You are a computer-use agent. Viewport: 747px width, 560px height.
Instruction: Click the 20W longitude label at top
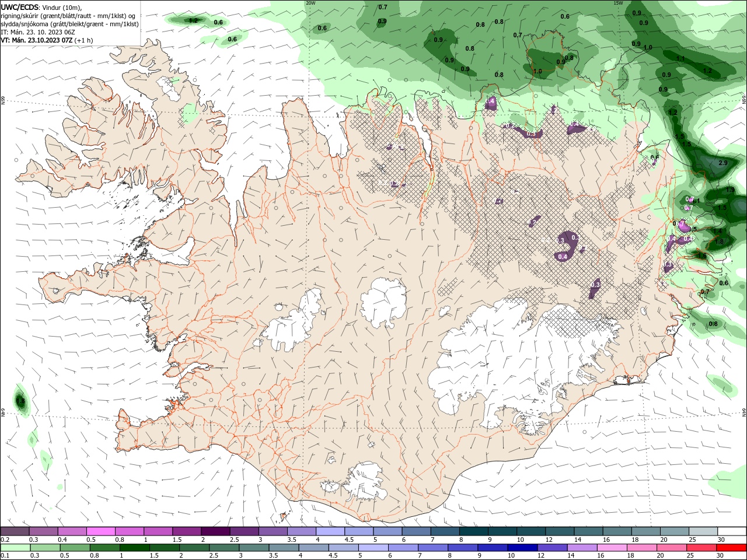tap(310, 3)
